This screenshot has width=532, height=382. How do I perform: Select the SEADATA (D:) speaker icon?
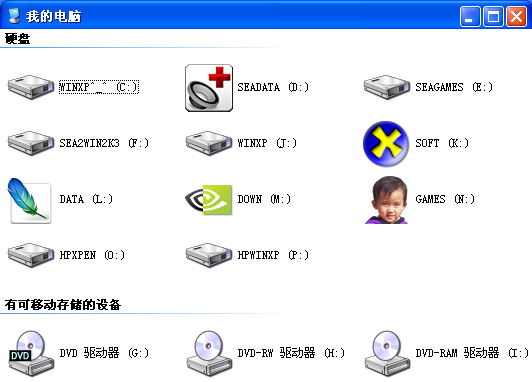tap(209, 88)
